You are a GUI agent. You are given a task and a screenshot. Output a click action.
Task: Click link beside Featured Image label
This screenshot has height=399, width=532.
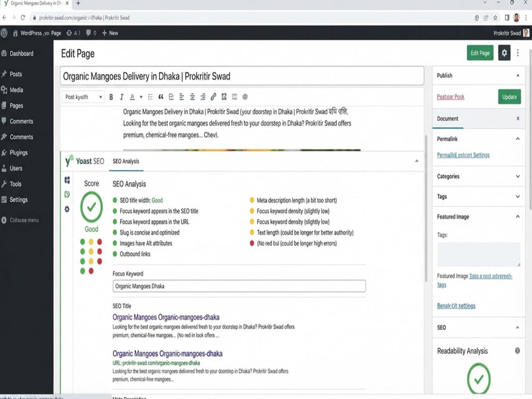click(x=491, y=276)
